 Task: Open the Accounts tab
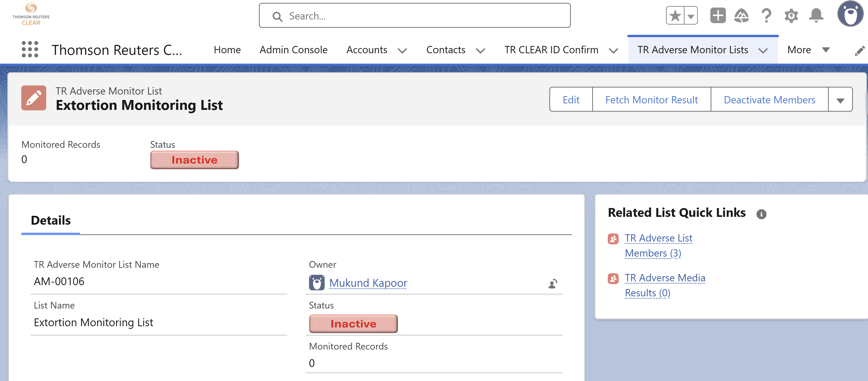[367, 50]
